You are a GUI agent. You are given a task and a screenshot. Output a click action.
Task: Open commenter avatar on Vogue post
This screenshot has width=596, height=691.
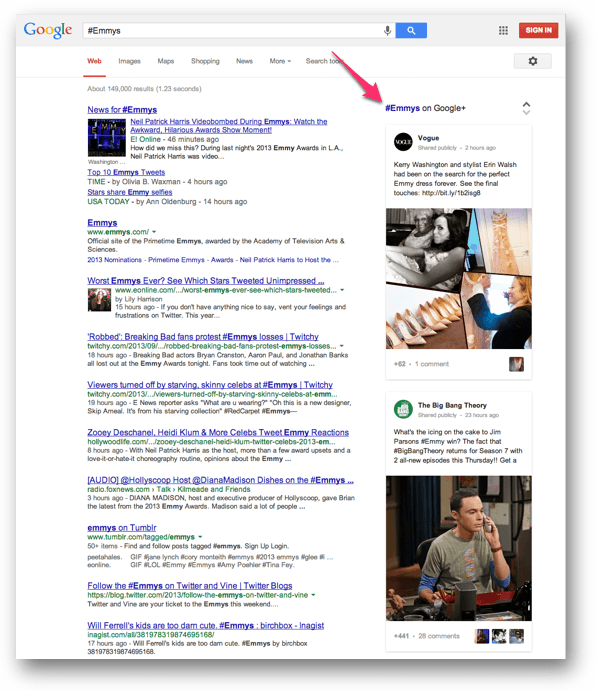[x=517, y=364]
